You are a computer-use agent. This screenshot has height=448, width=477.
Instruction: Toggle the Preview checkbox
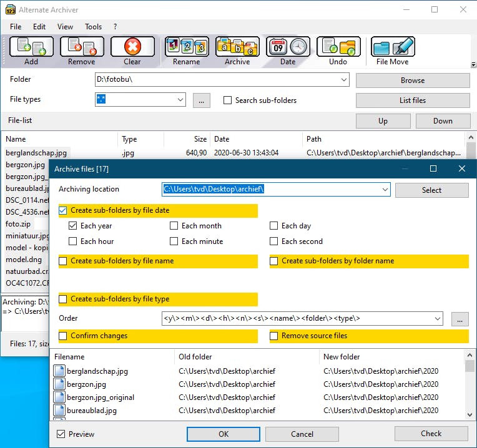61,434
